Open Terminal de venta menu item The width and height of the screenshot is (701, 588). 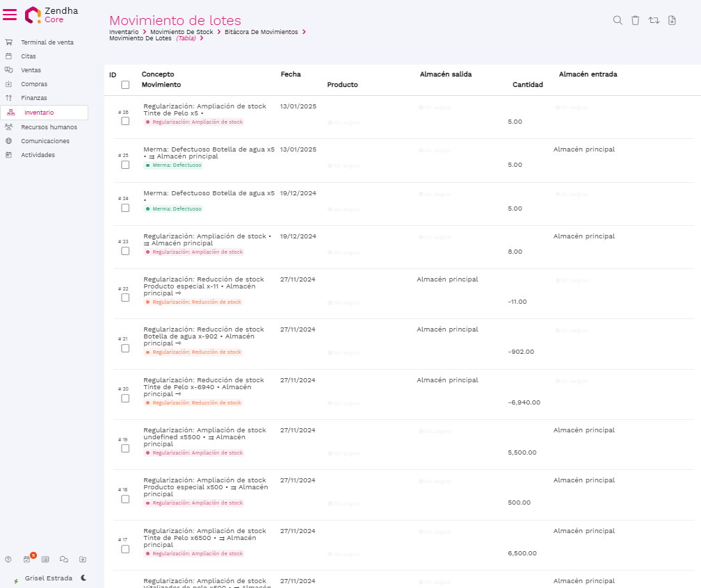tap(47, 42)
